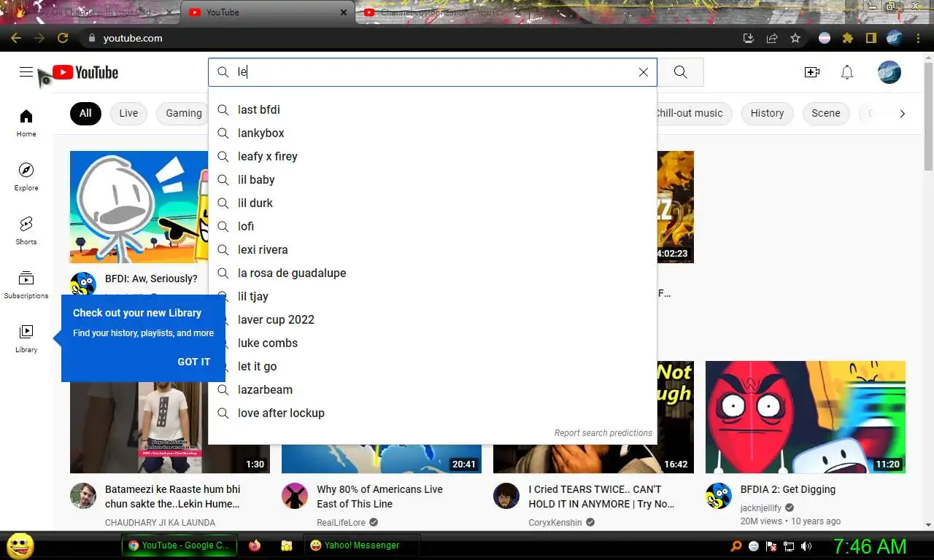Bookmark this page with star icon
Image resolution: width=934 pixels, height=560 pixels.
795,38
